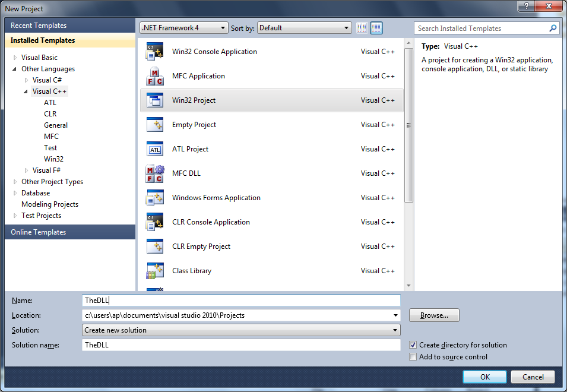The width and height of the screenshot is (567, 392).
Task: Select the Windows Forms Application label
Action: click(216, 198)
